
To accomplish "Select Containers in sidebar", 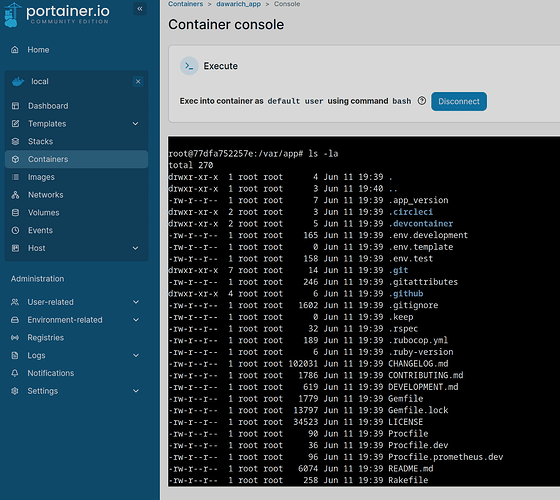I will [x=76, y=159].
